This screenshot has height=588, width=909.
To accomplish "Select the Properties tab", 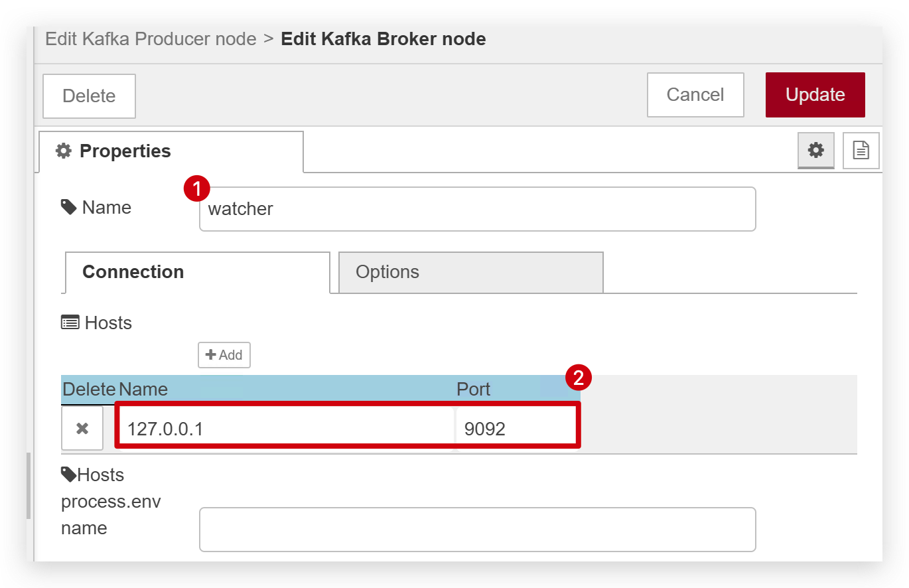I will [x=171, y=151].
